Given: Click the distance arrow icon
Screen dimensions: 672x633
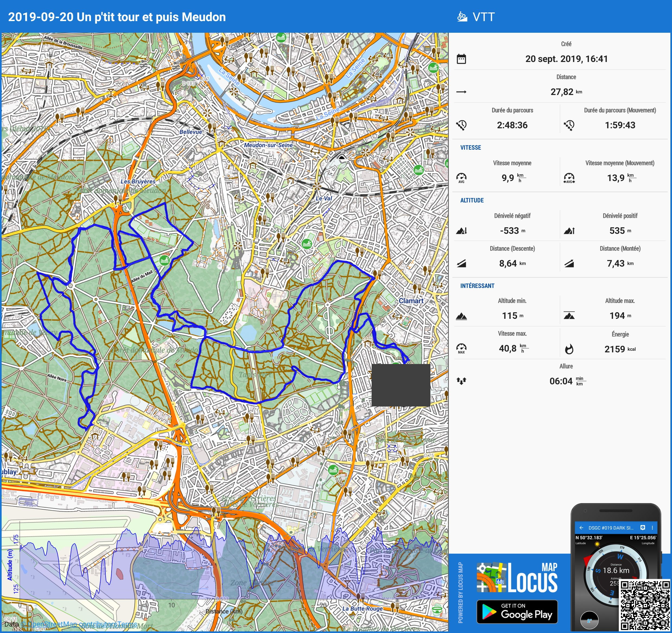Looking at the screenshot, I should pos(461,92).
